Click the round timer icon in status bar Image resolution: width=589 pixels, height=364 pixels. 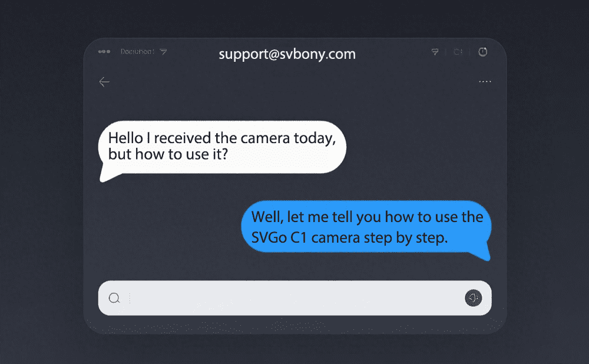coord(482,52)
